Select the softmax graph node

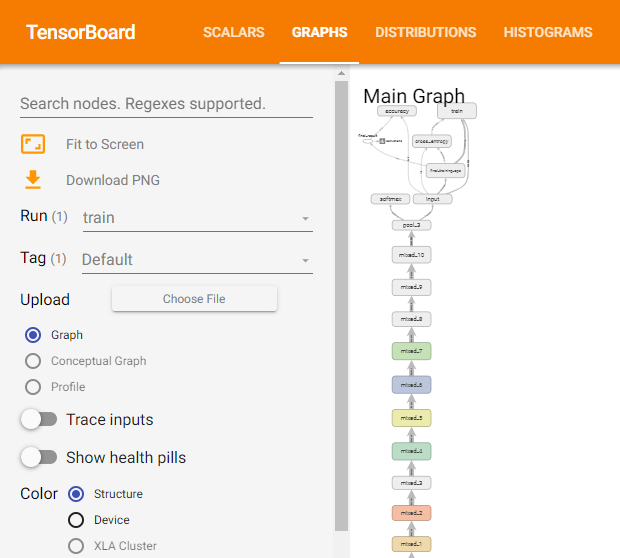pos(390,199)
